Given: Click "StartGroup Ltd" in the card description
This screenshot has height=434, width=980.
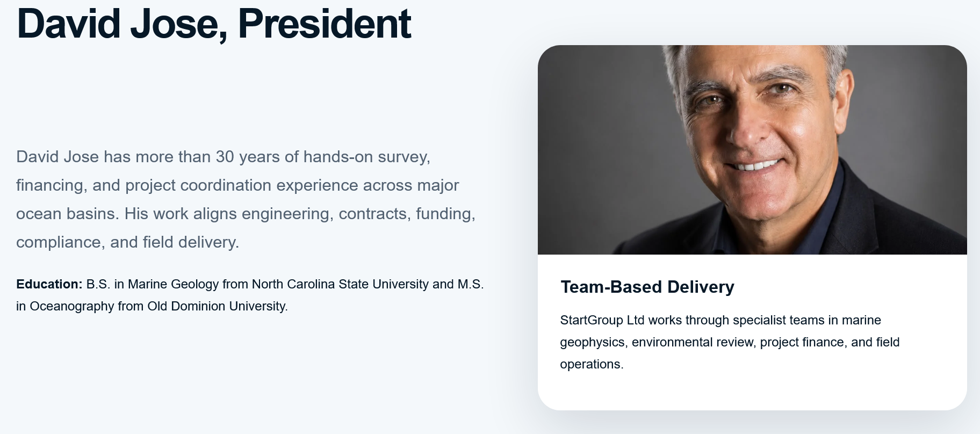Looking at the screenshot, I should (x=602, y=320).
